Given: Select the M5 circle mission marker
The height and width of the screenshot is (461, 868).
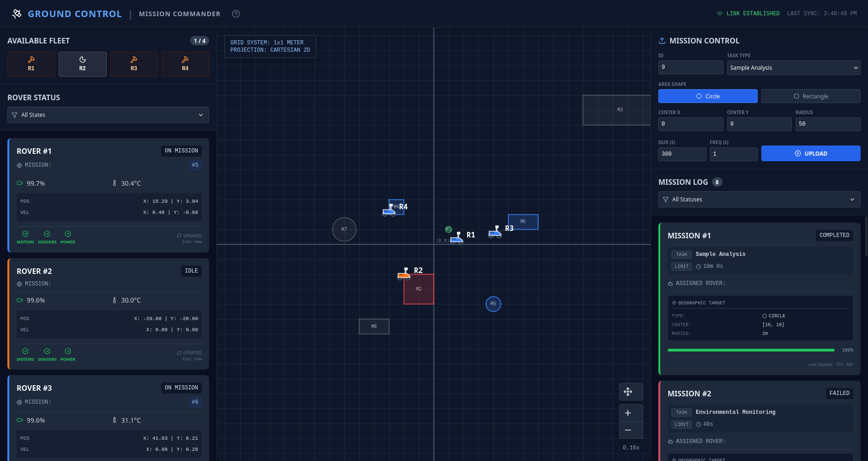Looking at the screenshot, I should pos(493,304).
